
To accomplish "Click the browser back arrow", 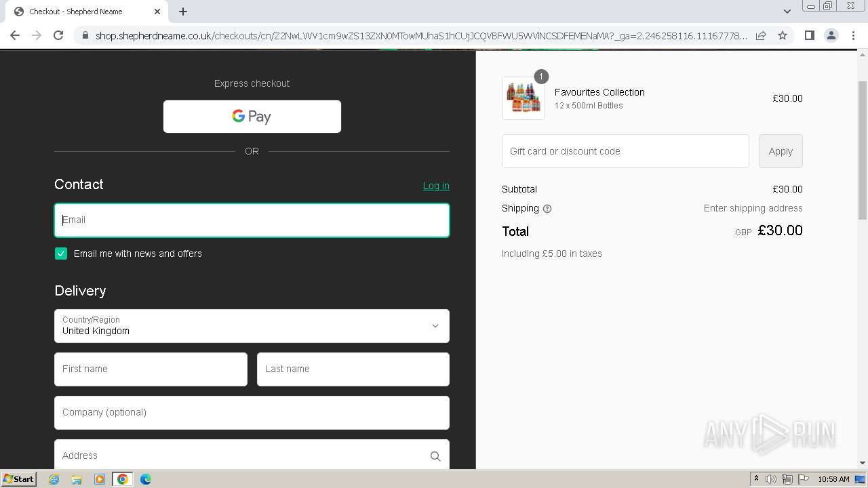I will pyautogui.click(x=15, y=35).
